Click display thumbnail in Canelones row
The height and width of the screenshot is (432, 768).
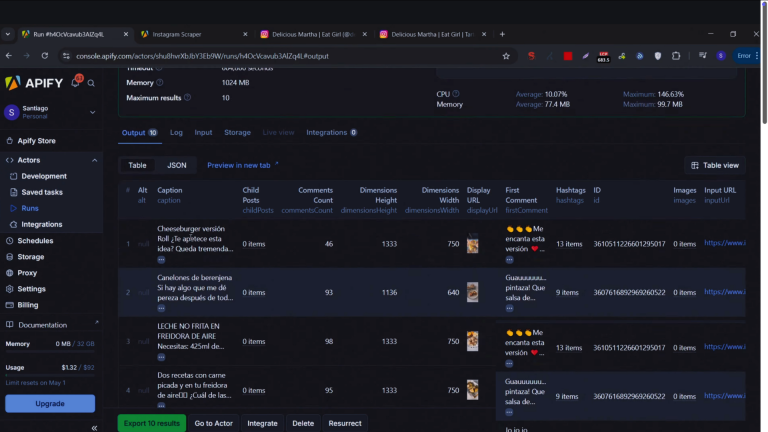[x=472, y=292]
